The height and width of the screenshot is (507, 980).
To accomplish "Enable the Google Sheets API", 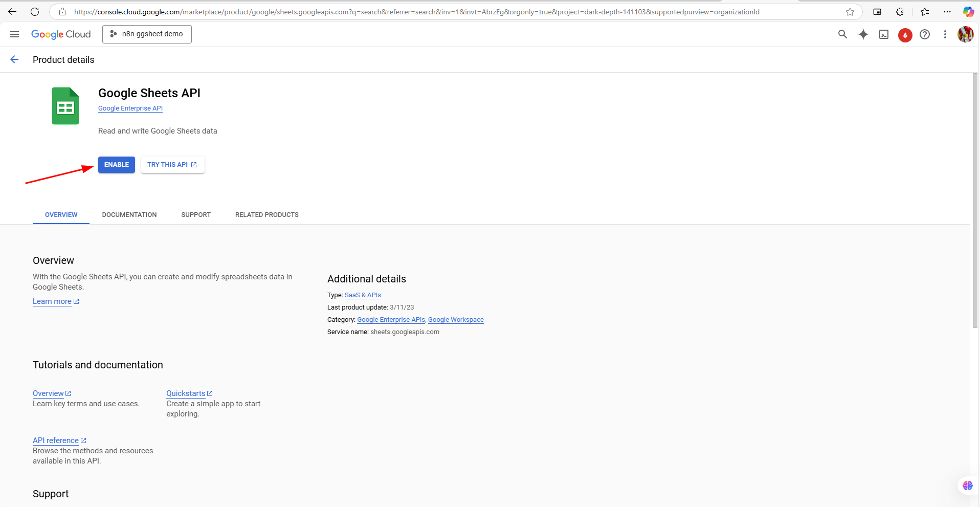I will pyautogui.click(x=117, y=165).
